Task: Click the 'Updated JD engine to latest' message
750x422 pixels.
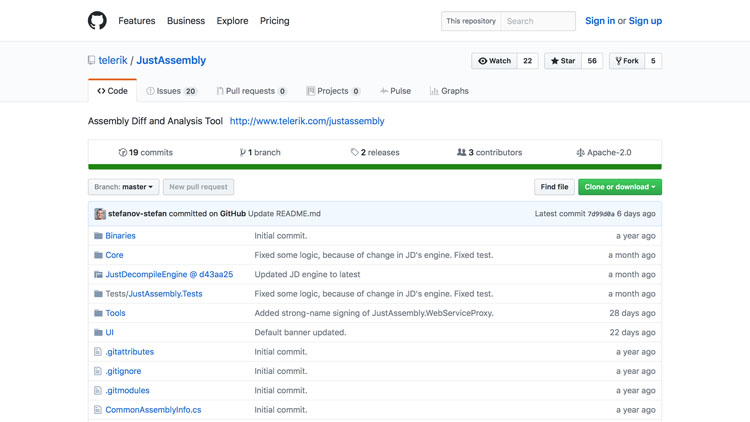Action: click(308, 274)
